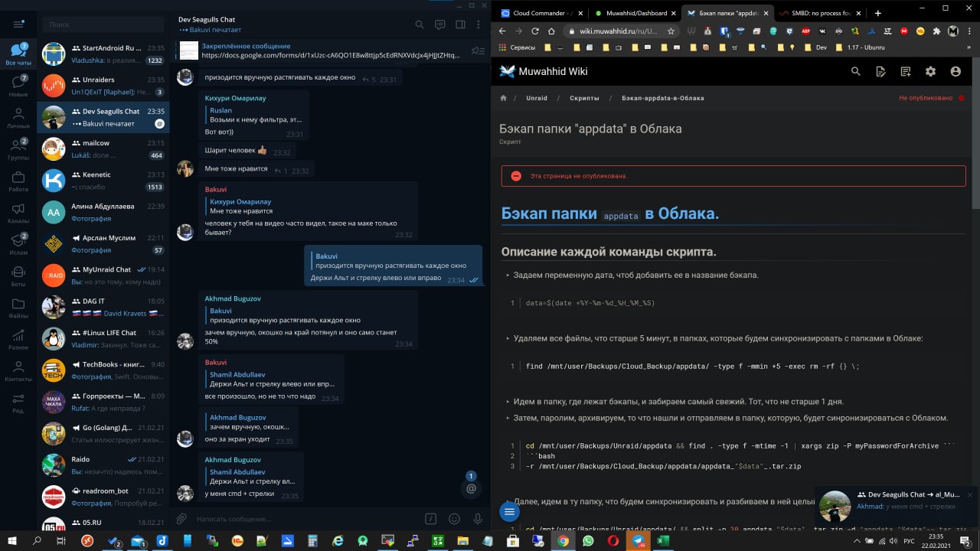
Task: Open Dev Seagulls Chat notification popup
Action: coord(897,507)
